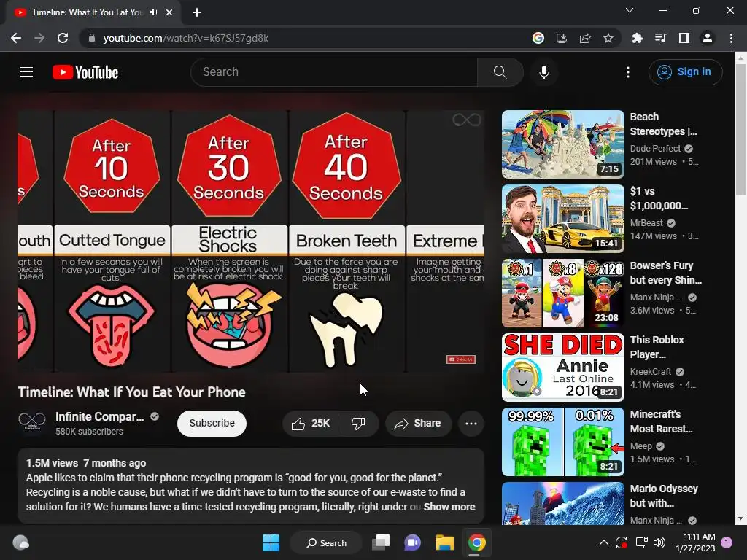Open MrBeast $1 vs $1,000,000 thumbnail

click(x=563, y=219)
